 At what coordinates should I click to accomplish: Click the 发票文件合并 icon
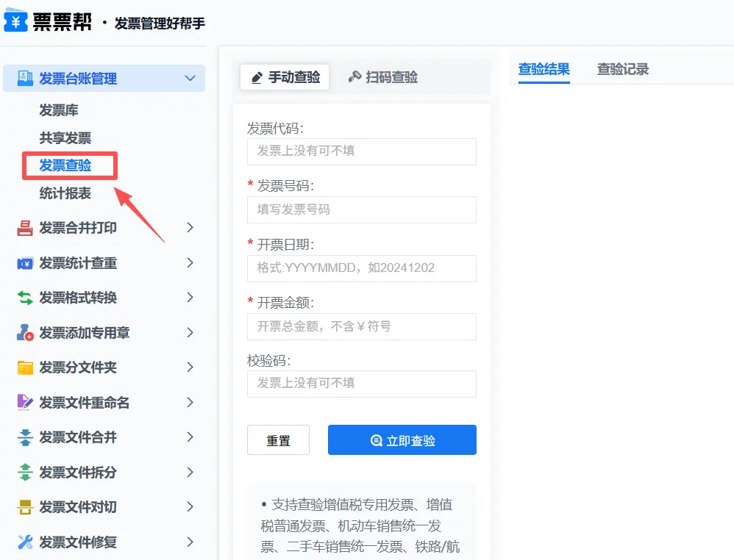pos(25,437)
